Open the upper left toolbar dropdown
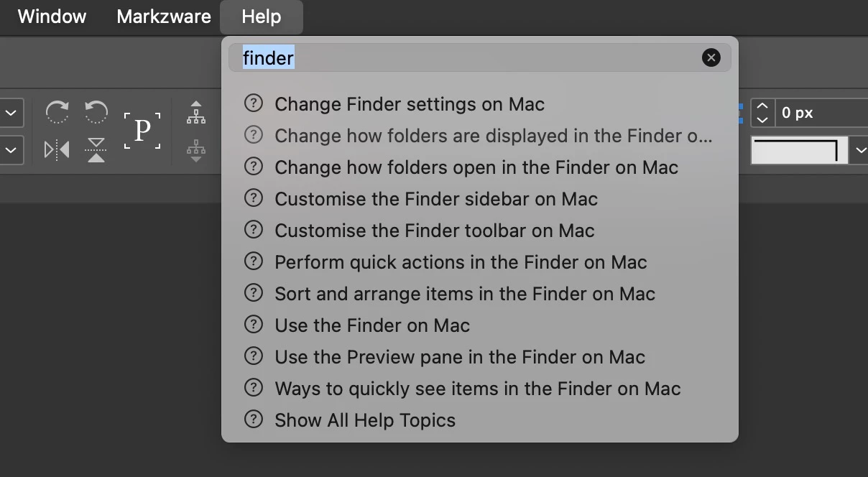Image resolution: width=868 pixels, height=477 pixels. point(11,113)
